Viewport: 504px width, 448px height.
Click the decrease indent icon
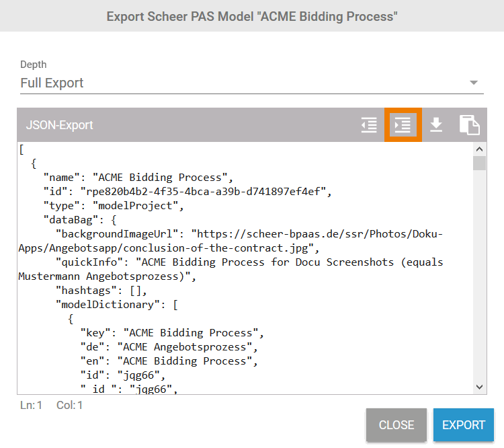click(369, 125)
